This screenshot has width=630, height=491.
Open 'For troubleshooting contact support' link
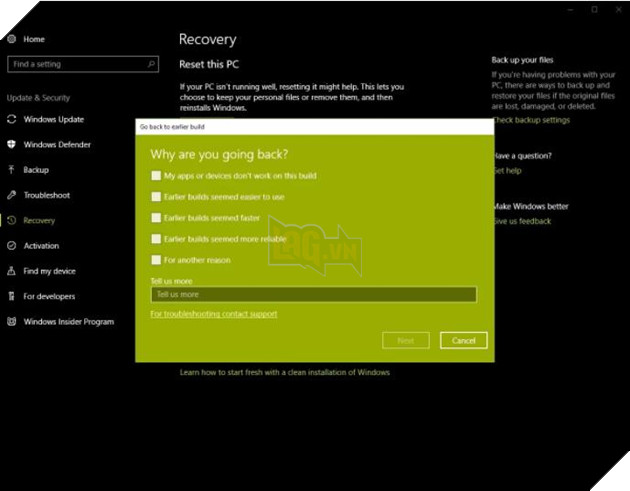214,314
